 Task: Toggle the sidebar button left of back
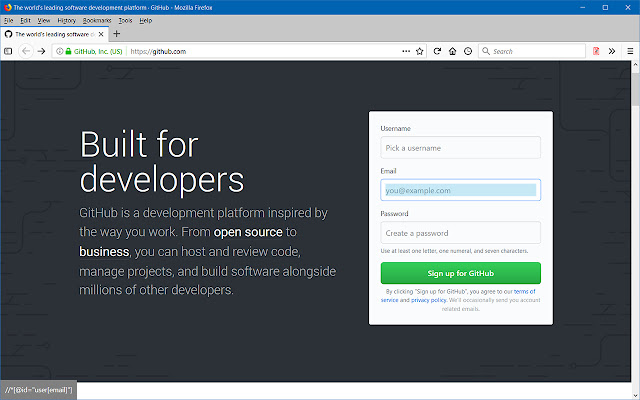tap(9, 51)
